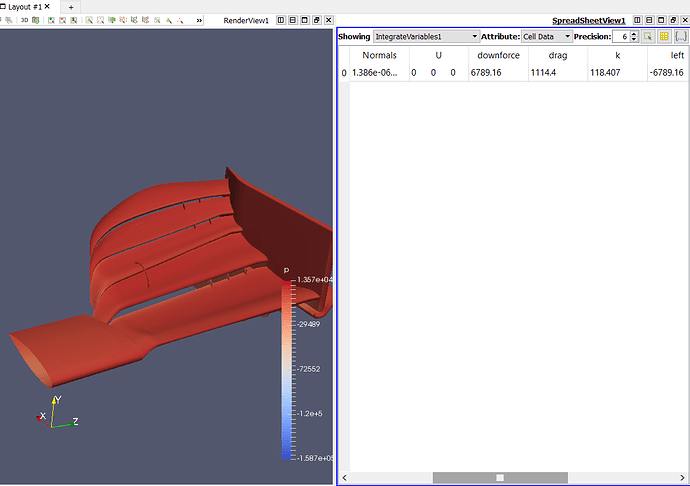The image size is (690, 486).
Task: Toggle show only selected elements
Action: coord(648,36)
